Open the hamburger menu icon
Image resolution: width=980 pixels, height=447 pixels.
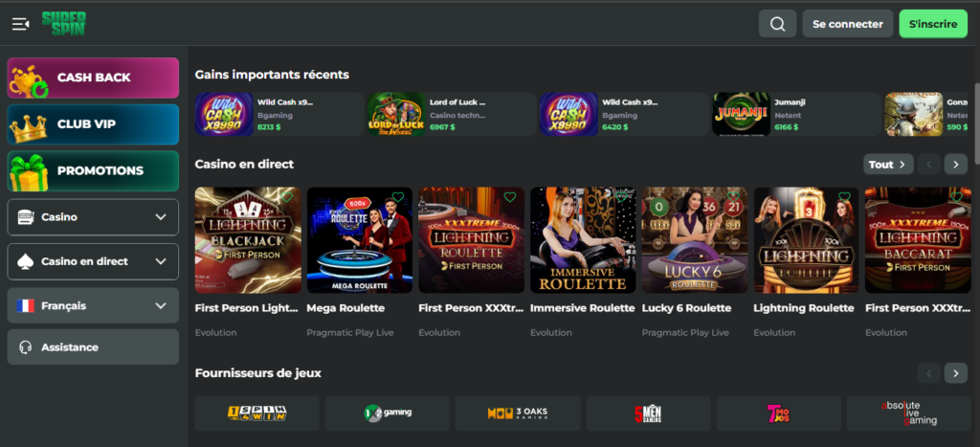[20, 24]
